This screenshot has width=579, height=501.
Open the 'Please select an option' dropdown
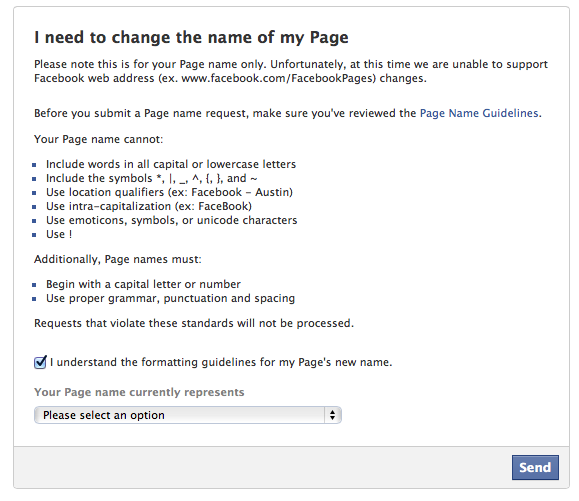[x=188, y=415]
